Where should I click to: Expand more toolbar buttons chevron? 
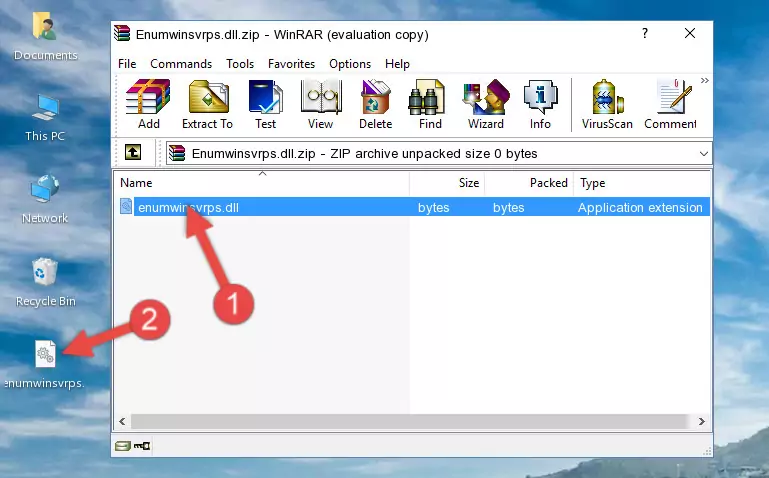pos(704,81)
